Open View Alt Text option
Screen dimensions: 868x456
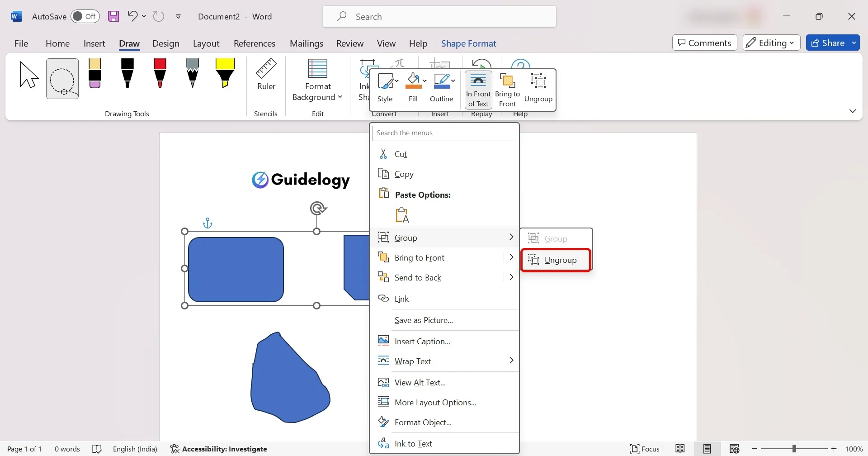tap(444, 383)
